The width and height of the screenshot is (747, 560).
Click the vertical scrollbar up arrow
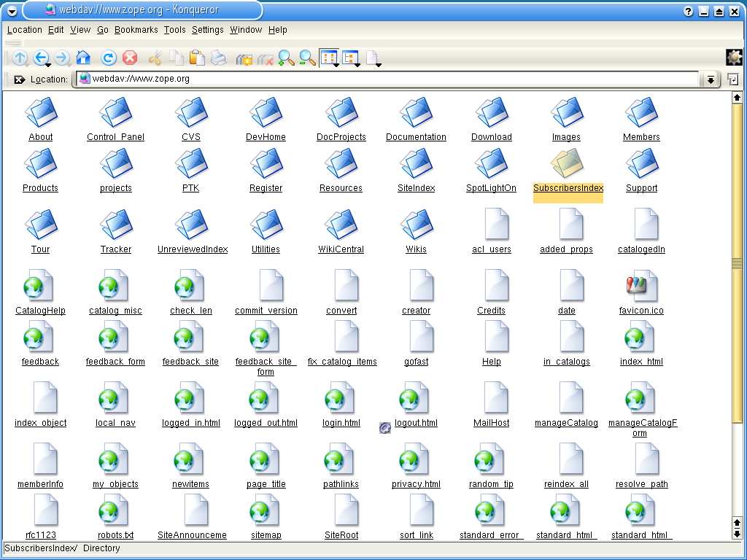pos(737,98)
